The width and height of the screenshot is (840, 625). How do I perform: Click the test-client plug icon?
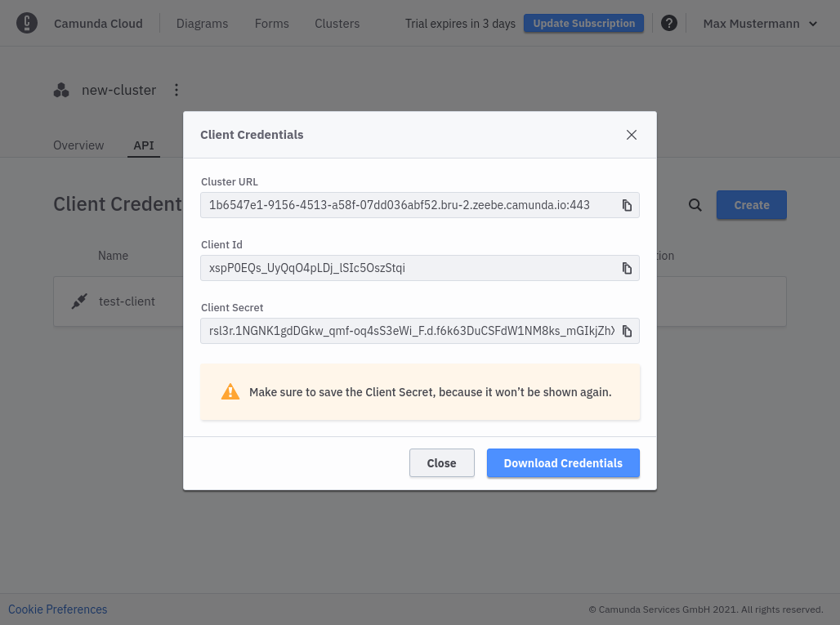pos(78,301)
